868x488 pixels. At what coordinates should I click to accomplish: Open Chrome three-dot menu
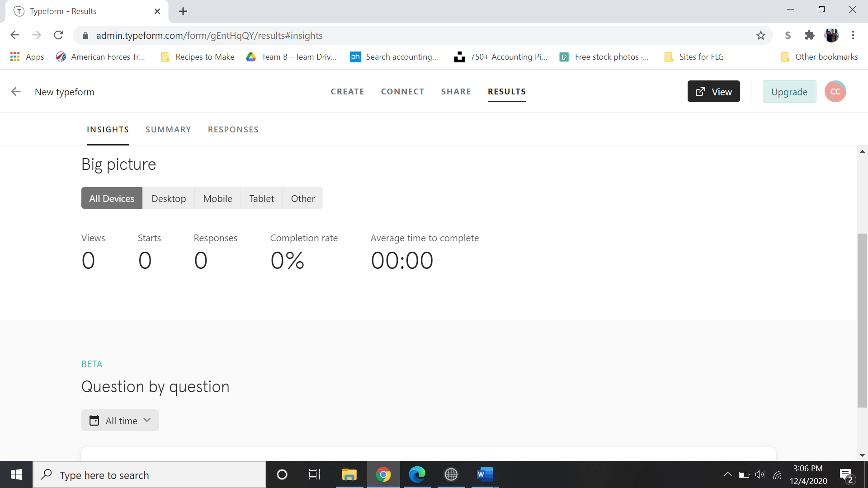tap(853, 35)
